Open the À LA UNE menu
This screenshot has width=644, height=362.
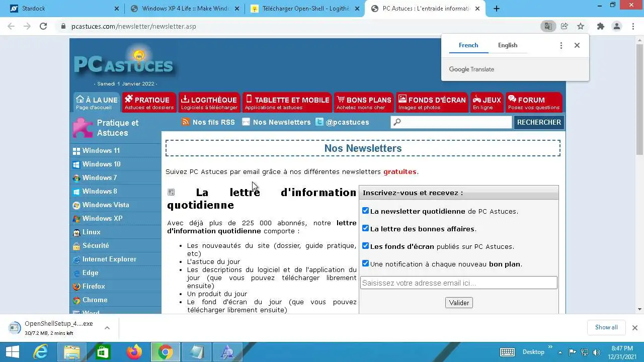pos(97,103)
